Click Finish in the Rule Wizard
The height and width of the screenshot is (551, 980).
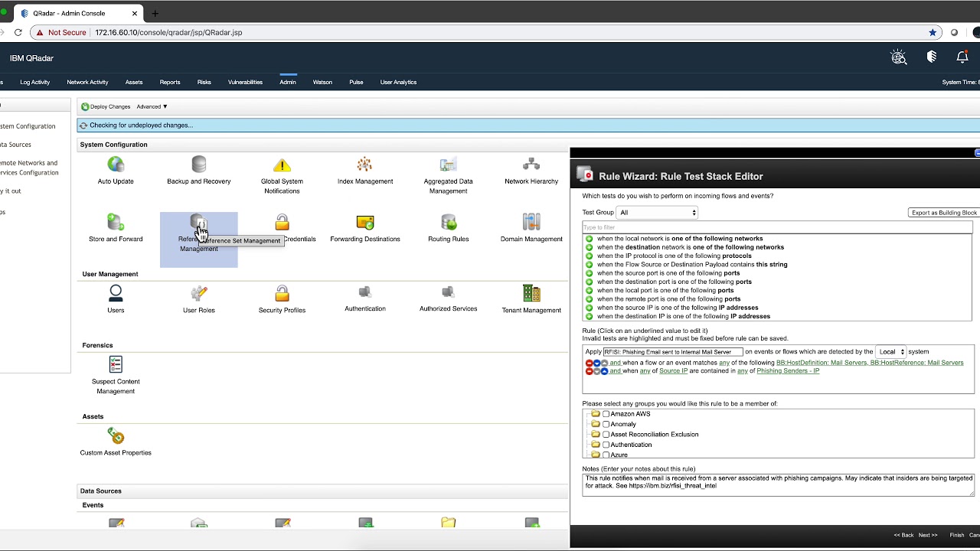click(957, 535)
